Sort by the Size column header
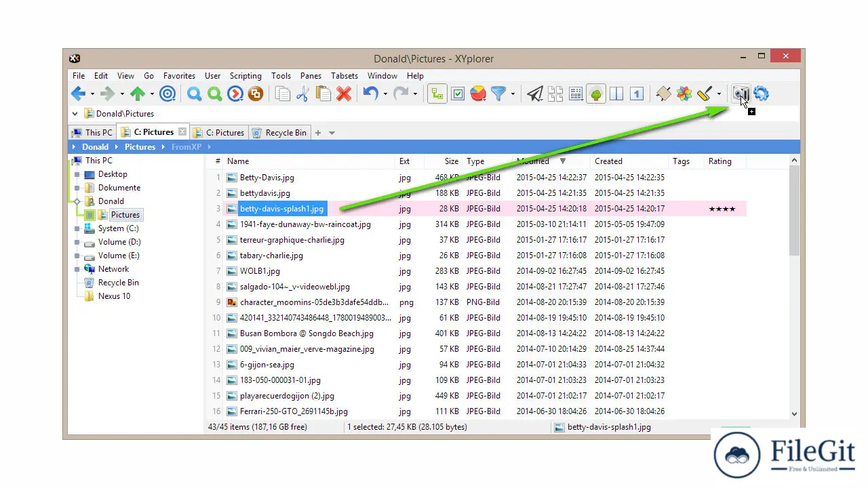Screen dimensions: 868x488 click(443, 161)
